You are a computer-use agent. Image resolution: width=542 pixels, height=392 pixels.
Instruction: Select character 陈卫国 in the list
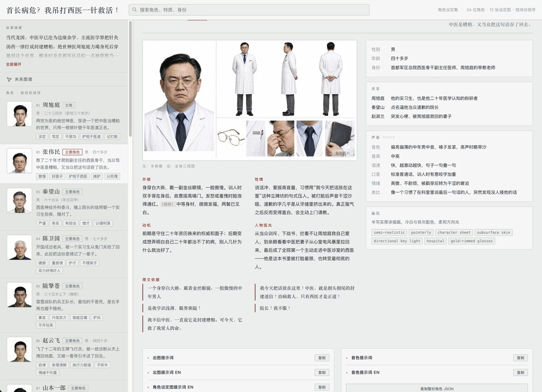[64, 254]
